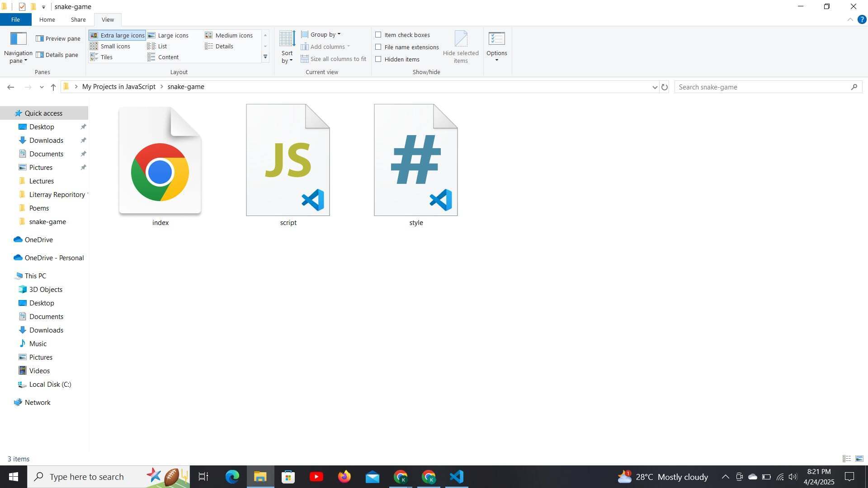
Task: Switch to the Home ribbon tab
Action: click(x=47, y=19)
